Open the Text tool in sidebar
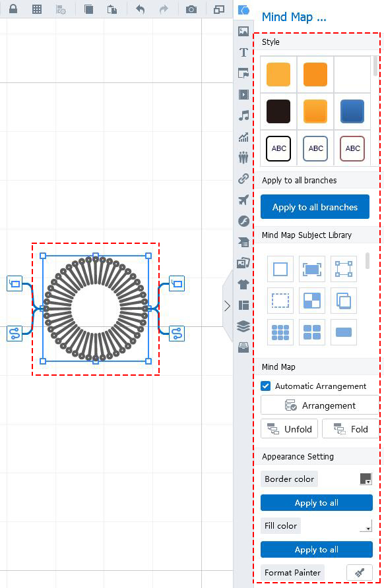 [x=243, y=52]
